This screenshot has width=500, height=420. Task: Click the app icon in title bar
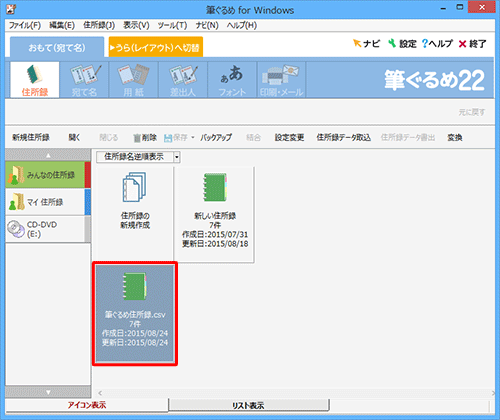[x=12, y=9]
